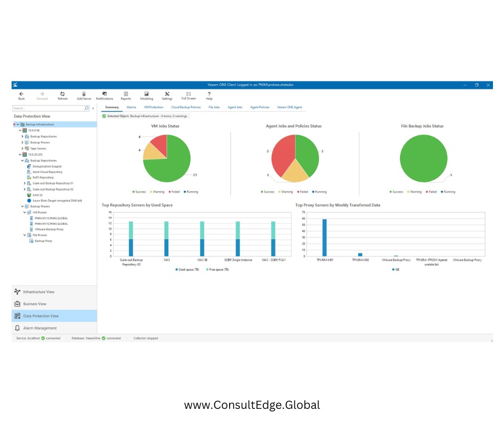Switch to the Alarms tab
This screenshot has width=504, height=423.
pyautogui.click(x=131, y=107)
